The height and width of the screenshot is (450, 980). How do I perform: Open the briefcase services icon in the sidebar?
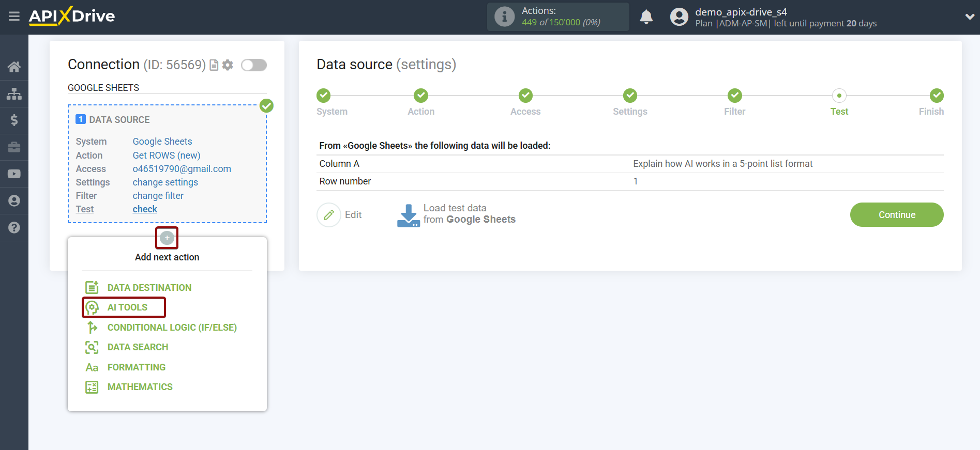(x=14, y=147)
